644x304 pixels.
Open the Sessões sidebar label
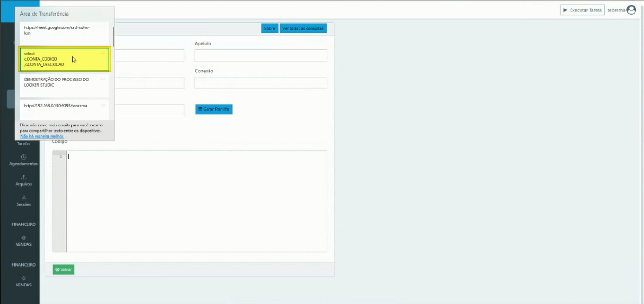point(24,205)
